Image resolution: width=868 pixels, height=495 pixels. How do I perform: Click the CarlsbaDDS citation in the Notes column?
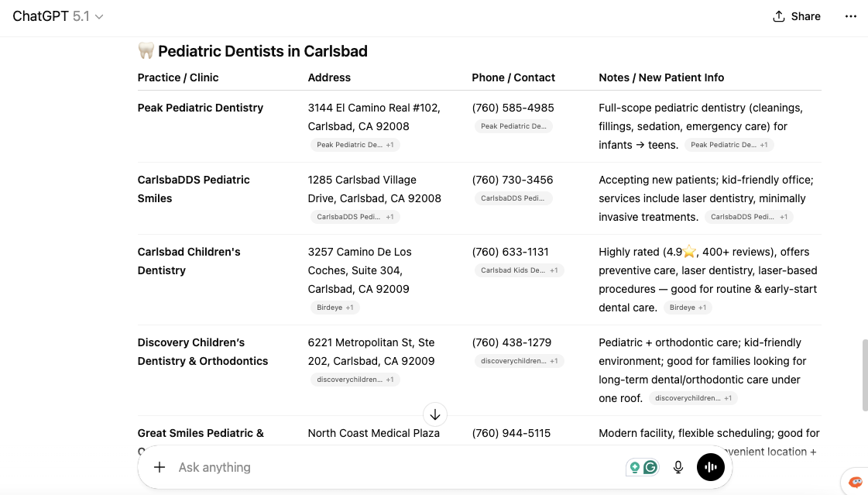coord(749,217)
